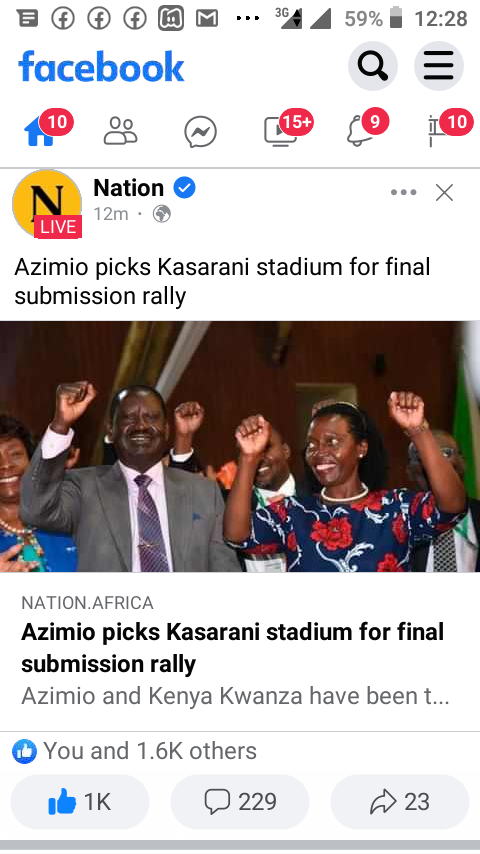Go to the Home feed tab
This screenshot has height=854, width=480.
pos(40,132)
